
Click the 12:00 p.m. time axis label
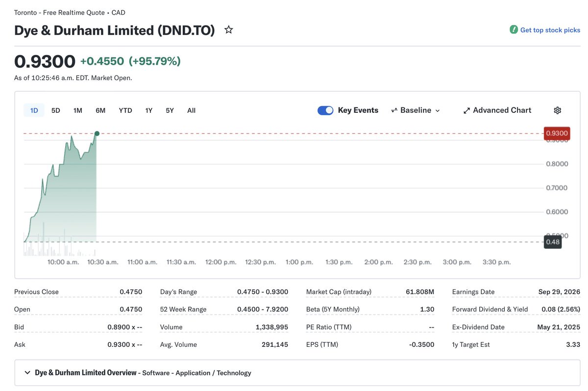click(220, 262)
